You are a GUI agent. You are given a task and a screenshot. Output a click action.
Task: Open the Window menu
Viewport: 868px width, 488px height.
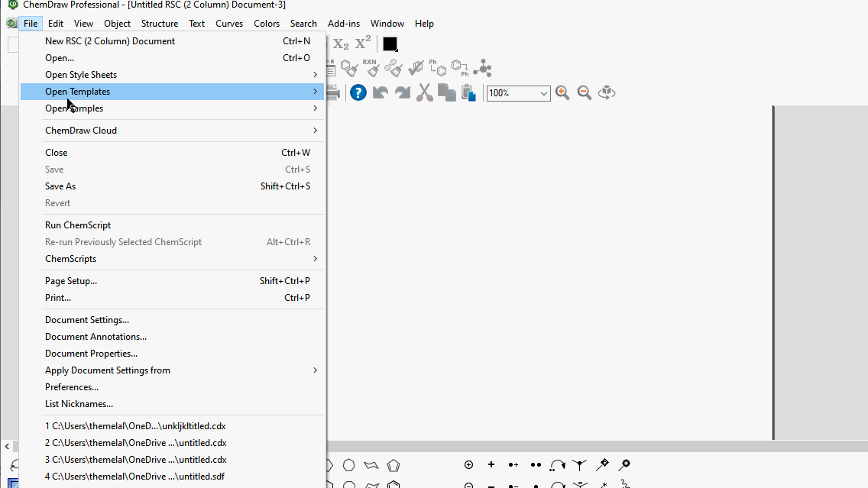[387, 23]
